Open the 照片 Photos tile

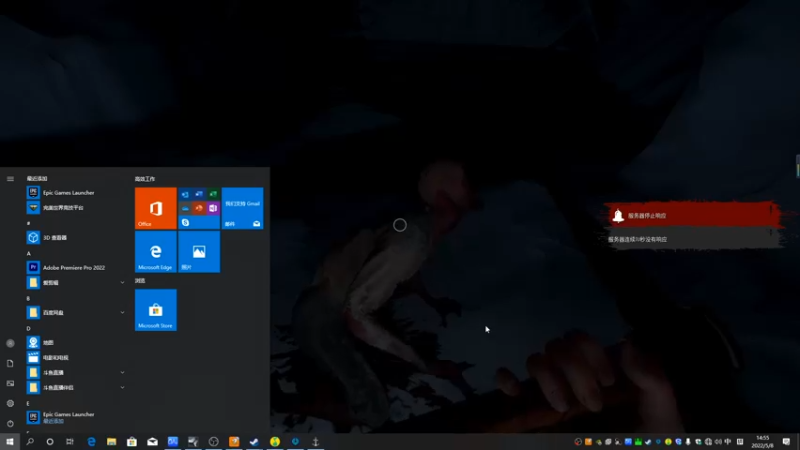click(x=199, y=252)
